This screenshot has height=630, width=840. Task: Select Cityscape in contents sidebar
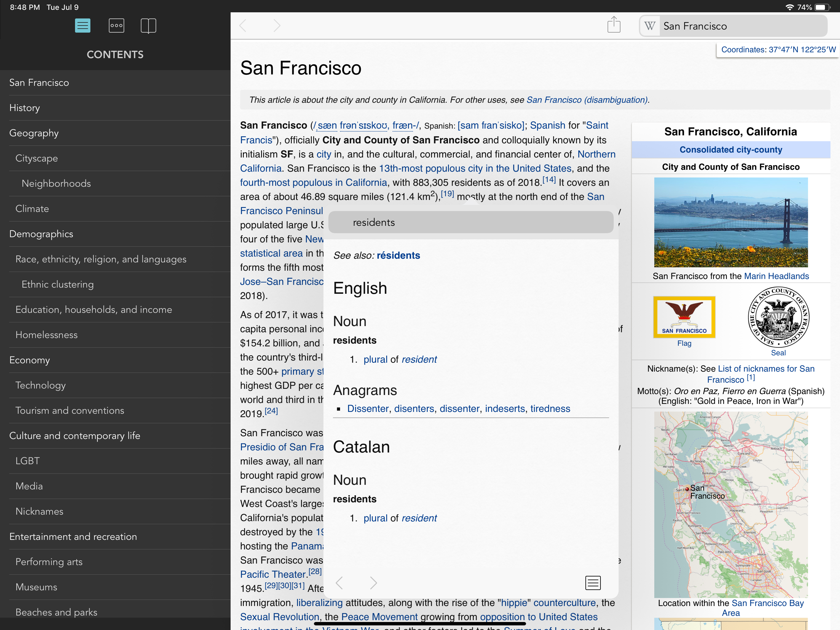point(115,158)
